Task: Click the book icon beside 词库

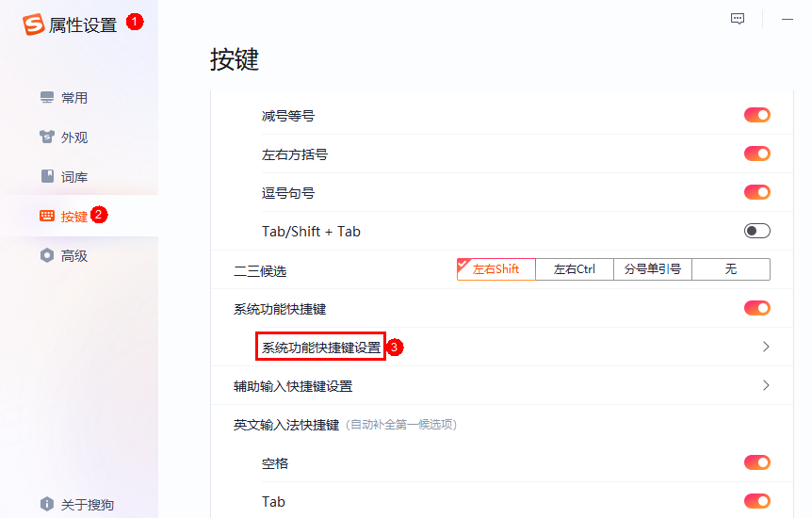Action: (47, 177)
